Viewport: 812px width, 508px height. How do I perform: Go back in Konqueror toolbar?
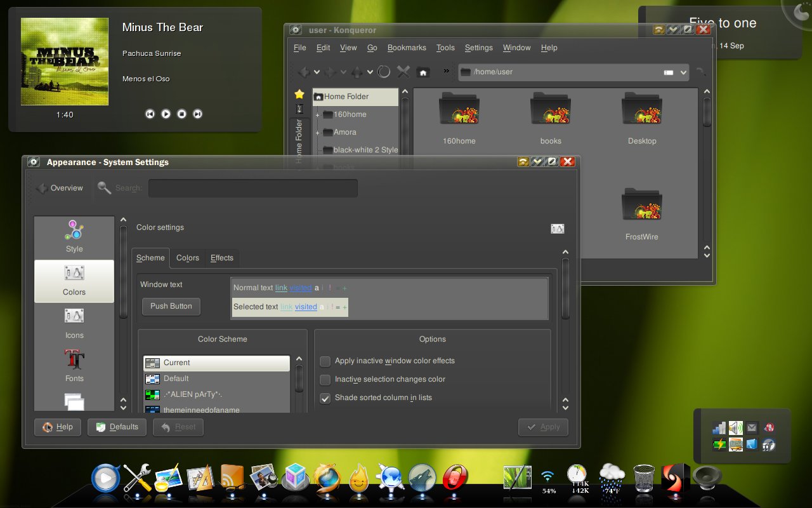click(x=305, y=72)
